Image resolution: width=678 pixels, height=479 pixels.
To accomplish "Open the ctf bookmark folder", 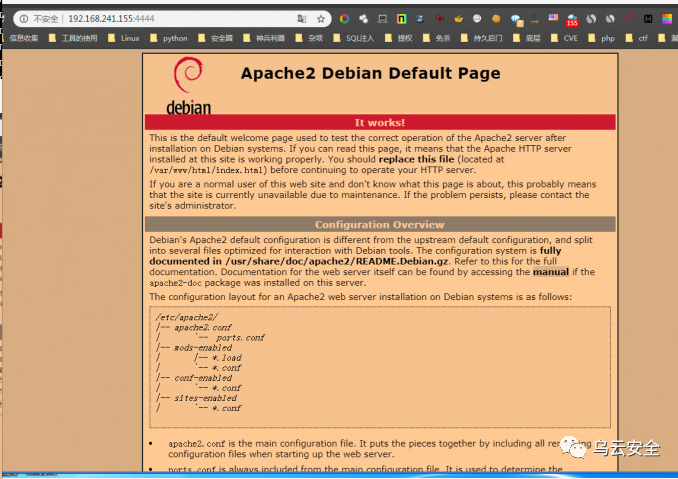I will pos(636,38).
